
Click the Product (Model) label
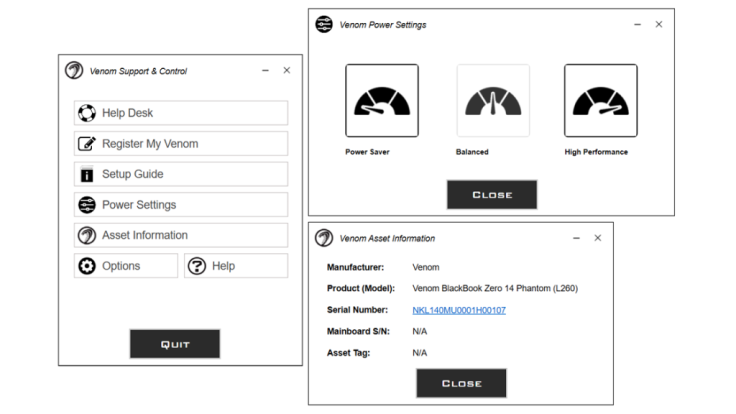click(x=360, y=288)
